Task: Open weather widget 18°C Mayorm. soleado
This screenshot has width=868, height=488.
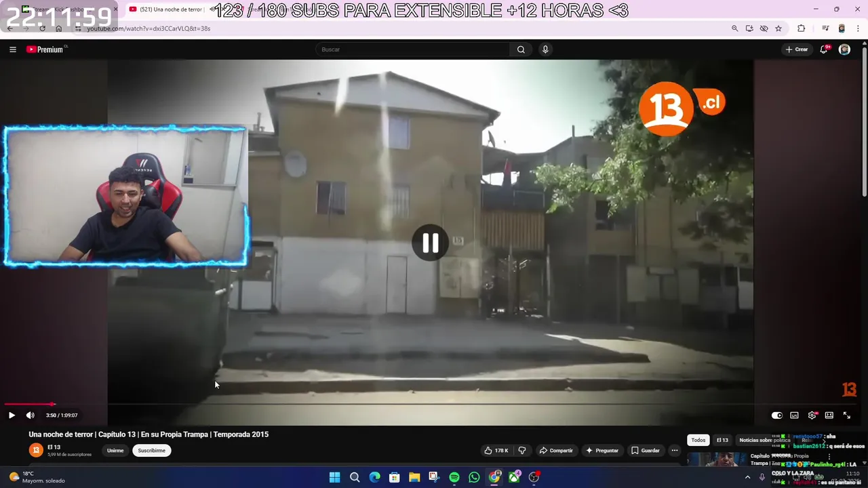Action: pos(37,477)
